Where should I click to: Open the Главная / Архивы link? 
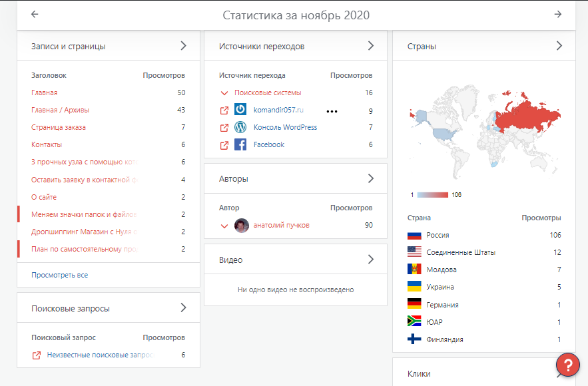(x=61, y=110)
